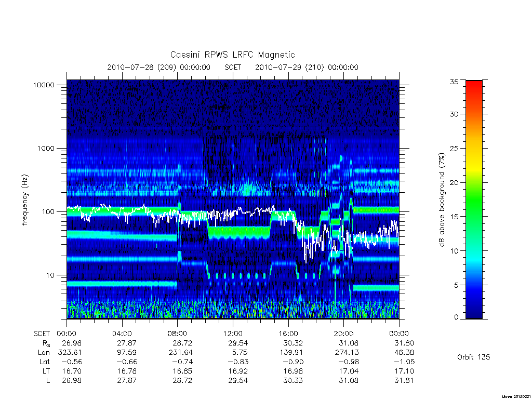
Task: Click the 'Lon' row label
Action: 44,353
